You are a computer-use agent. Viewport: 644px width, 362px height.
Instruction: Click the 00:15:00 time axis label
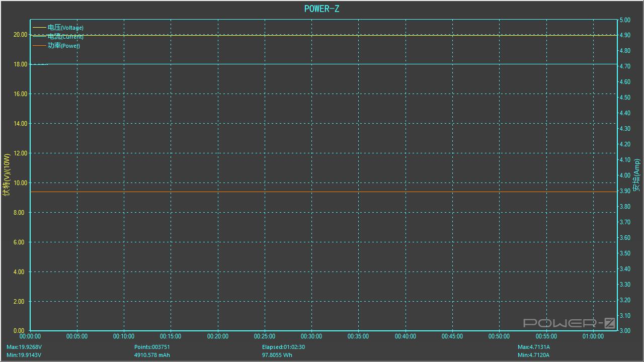171,336
